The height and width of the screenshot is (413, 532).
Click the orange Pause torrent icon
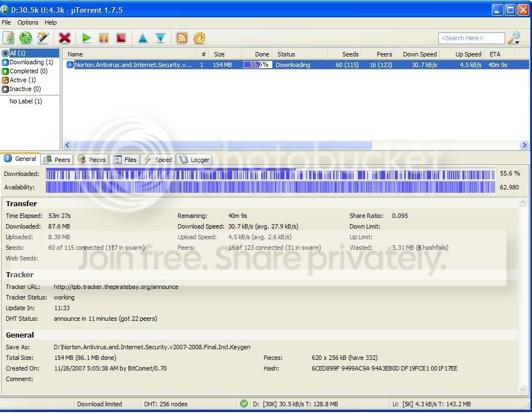tap(104, 38)
